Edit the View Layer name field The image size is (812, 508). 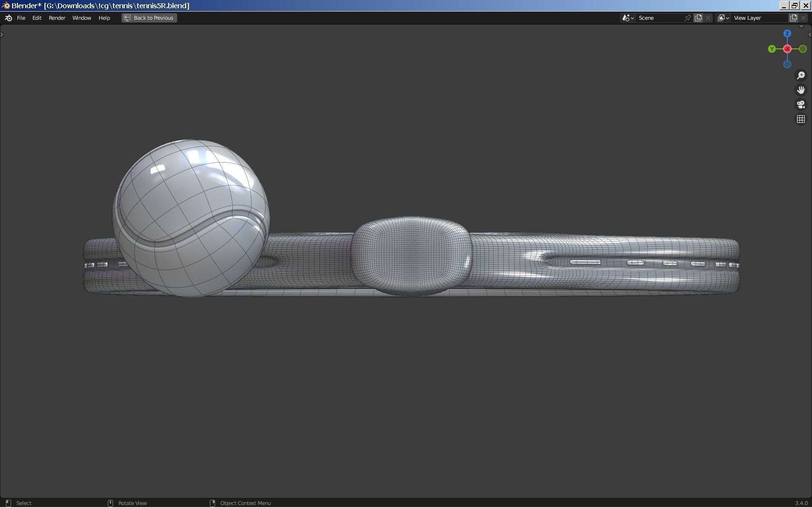tap(759, 18)
